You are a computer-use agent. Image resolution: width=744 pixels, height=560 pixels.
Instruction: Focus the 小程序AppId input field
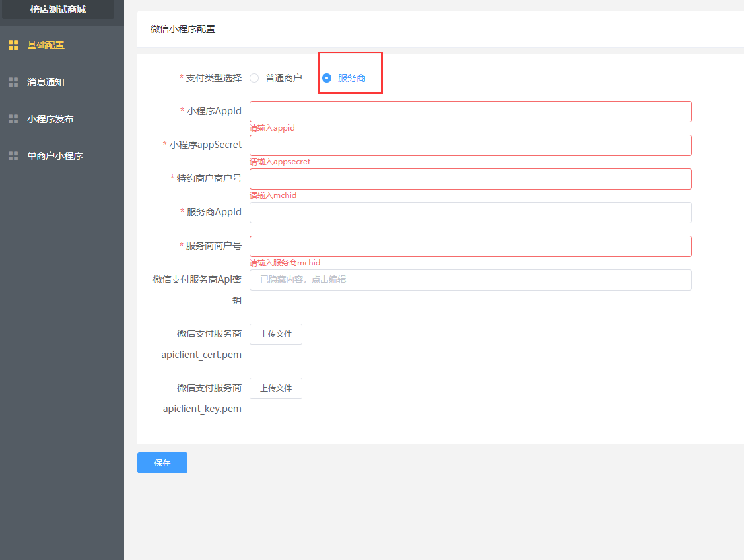point(470,112)
